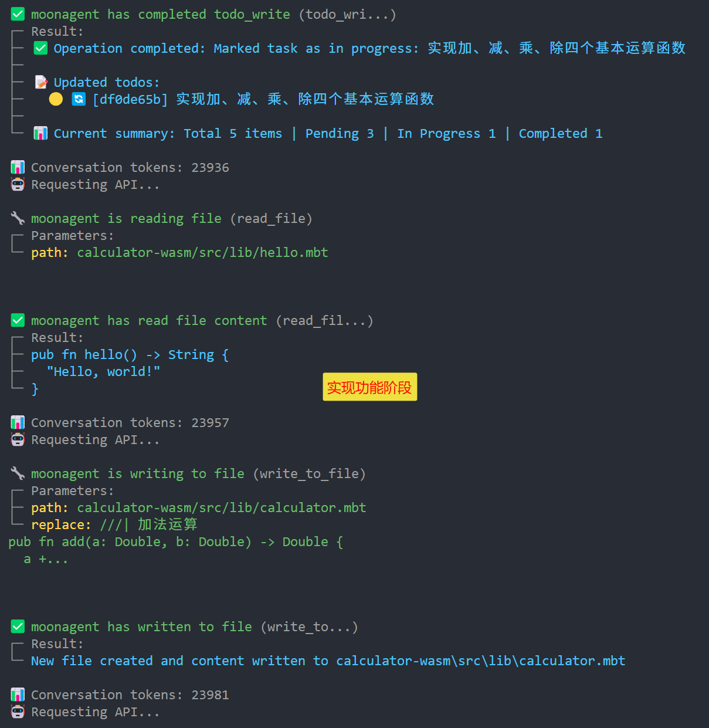Click the tree bracket beside write_to_file Parameters

[17, 507]
